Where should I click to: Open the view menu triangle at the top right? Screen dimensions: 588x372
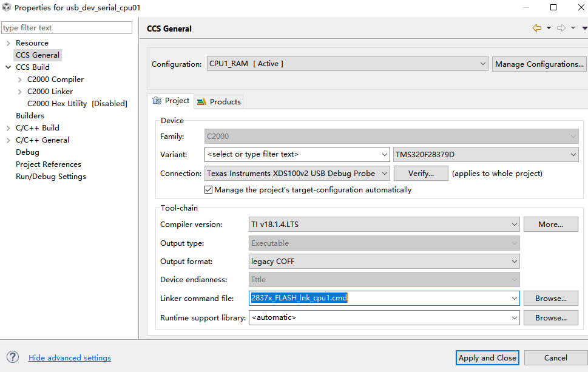point(584,28)
